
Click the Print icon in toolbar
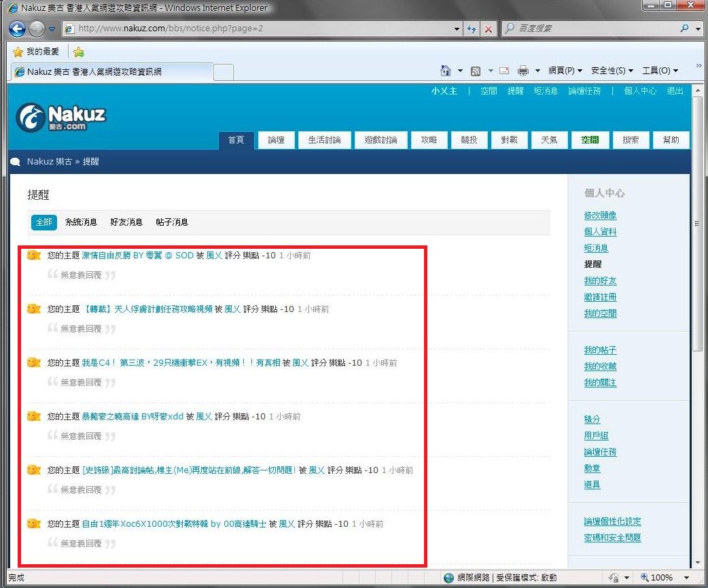coord(523,71)
